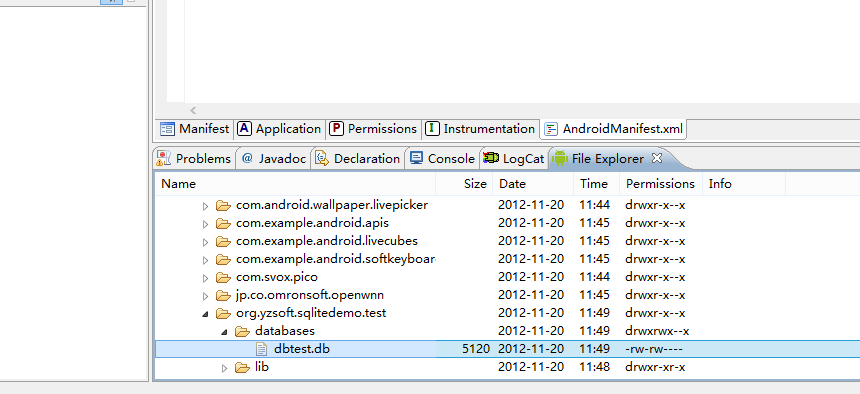Image resolution: width=860 pixels, height=394 pixels.
Task: Show the Console view
Action: click(442, 159)
